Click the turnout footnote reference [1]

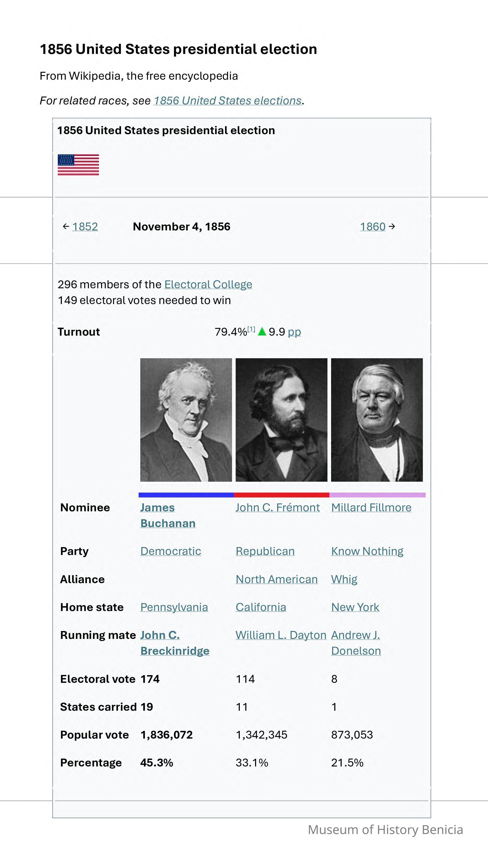(x=251, y=329)
